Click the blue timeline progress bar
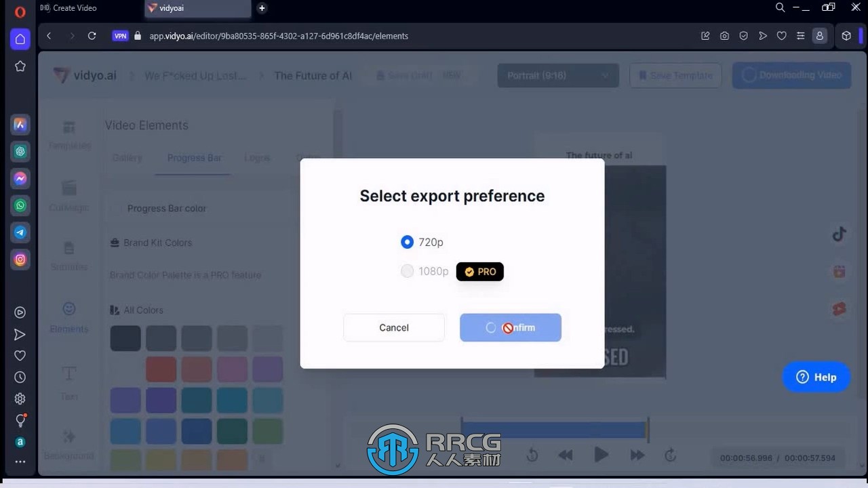 click(553, 430)
